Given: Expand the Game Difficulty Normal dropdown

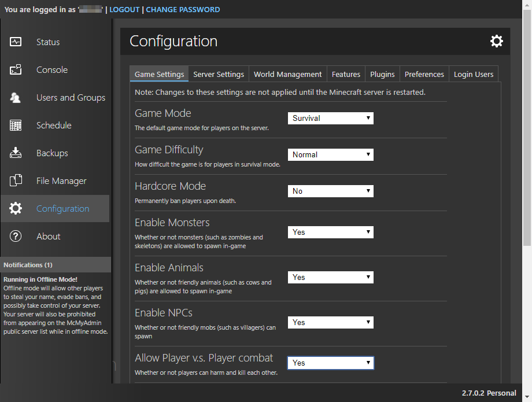Looking at the screenshot, I should 330,154.
